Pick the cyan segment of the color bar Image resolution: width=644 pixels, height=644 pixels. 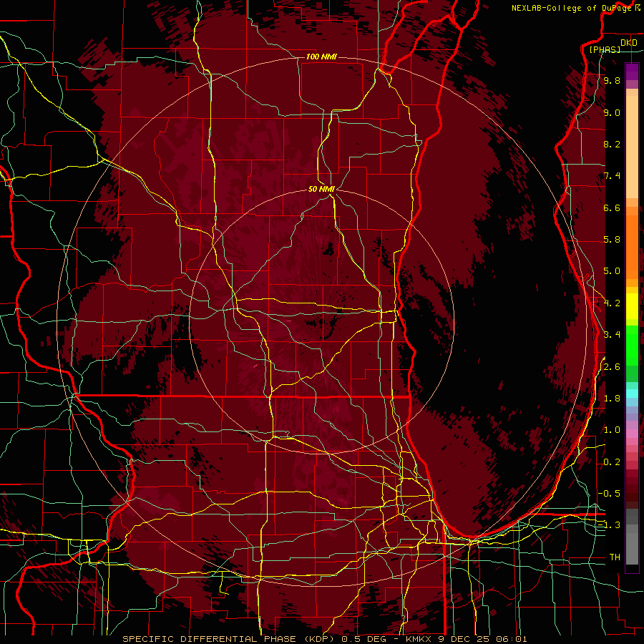[x=632, y=394]
